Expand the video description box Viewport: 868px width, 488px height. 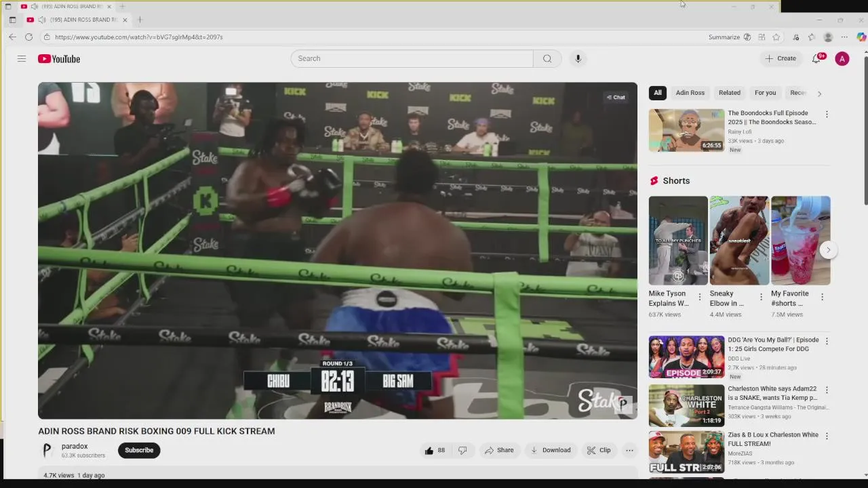(x=338, y=473)
